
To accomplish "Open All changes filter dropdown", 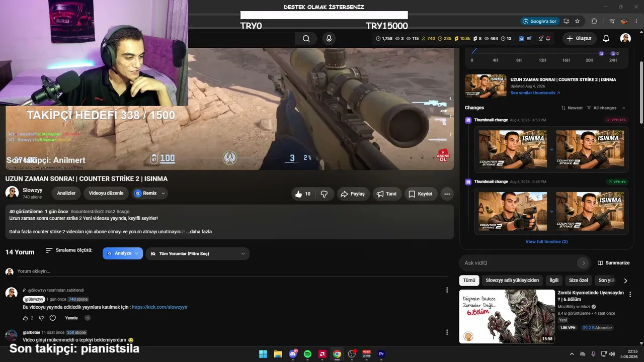I will [602, 108].
